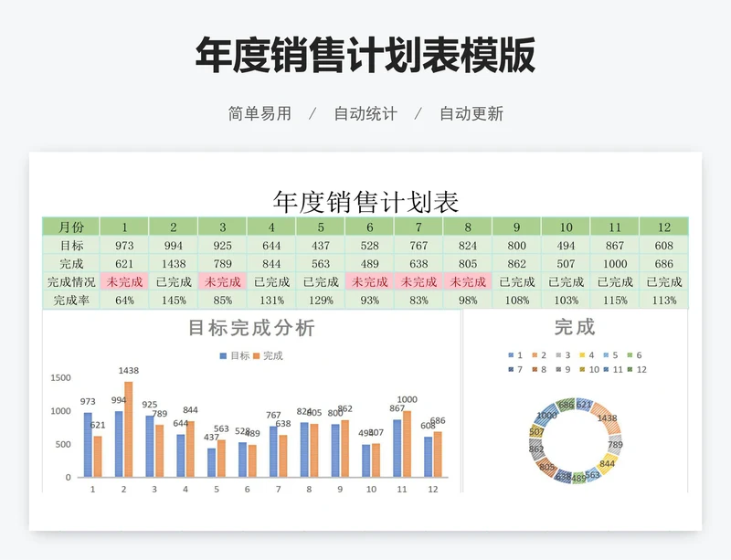Select table cell with completion 1438
Viewport: 731px width, 560px height.
[x=174, y=263]
